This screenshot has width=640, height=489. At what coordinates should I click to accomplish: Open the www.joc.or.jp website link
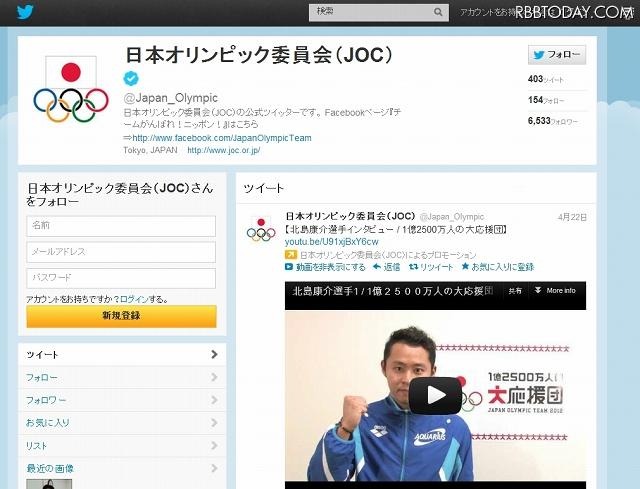(224, 150)
